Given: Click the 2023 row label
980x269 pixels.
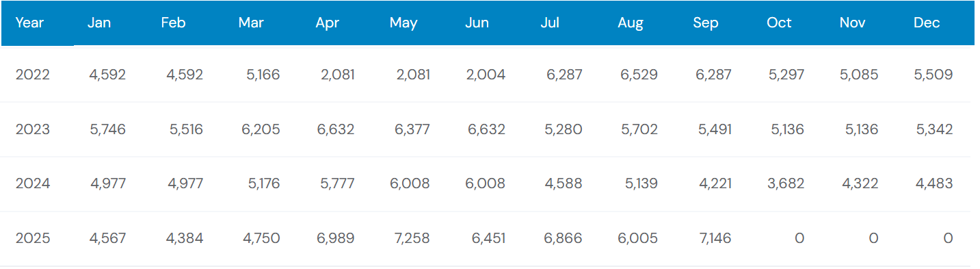Looking at the screenshot, I should pyautogui.click(x=33, y=129).
